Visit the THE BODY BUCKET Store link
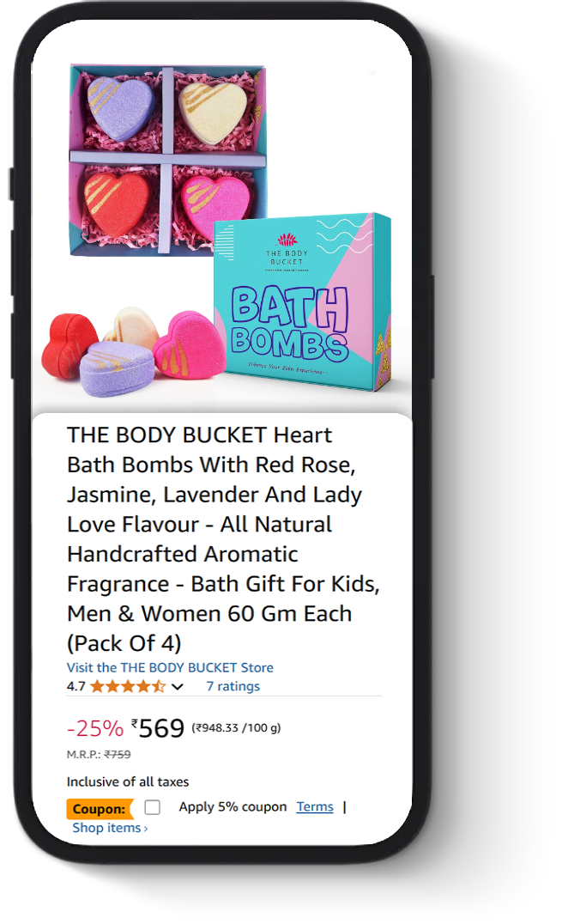 (x=170, y=667)
